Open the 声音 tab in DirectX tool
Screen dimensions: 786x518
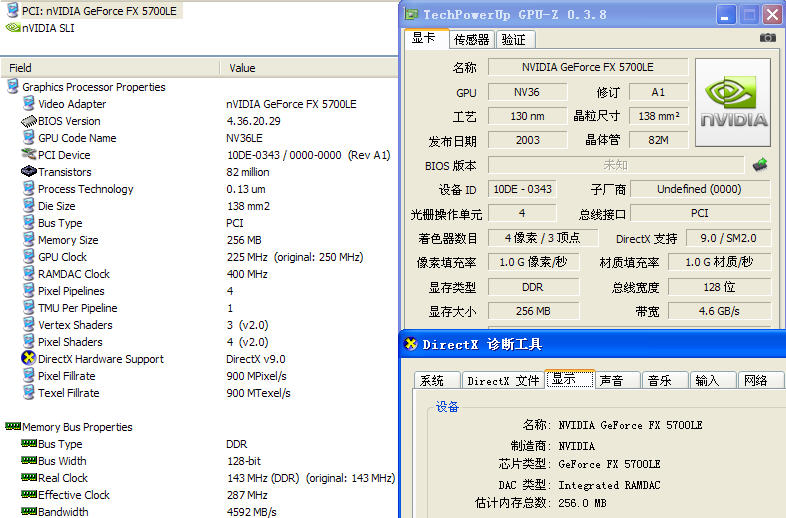(x=618, y=380)
